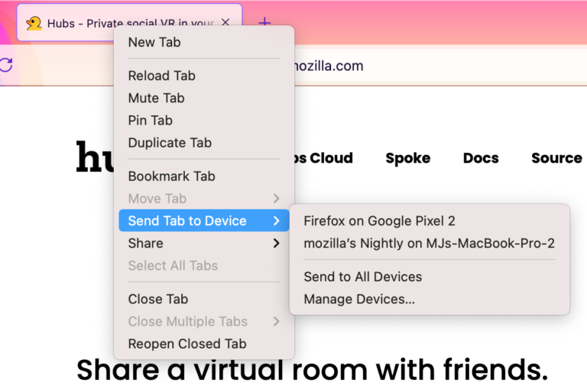Click Send to All Devices
Viewport: 587px width, 392px height.
click(363, 277)
